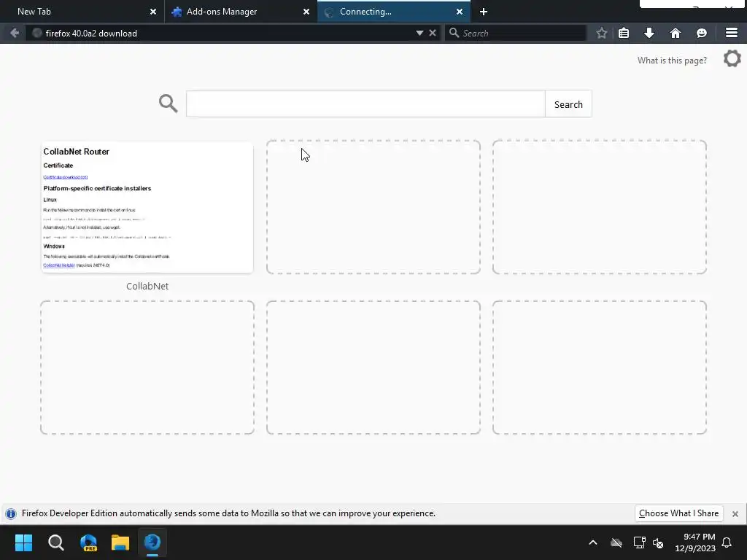Click Choose What I Share button

pyautogui.click(x=679, y=513)
